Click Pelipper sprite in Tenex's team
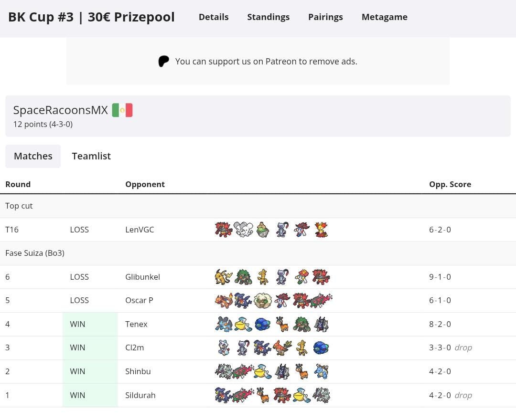 (243, 324)
